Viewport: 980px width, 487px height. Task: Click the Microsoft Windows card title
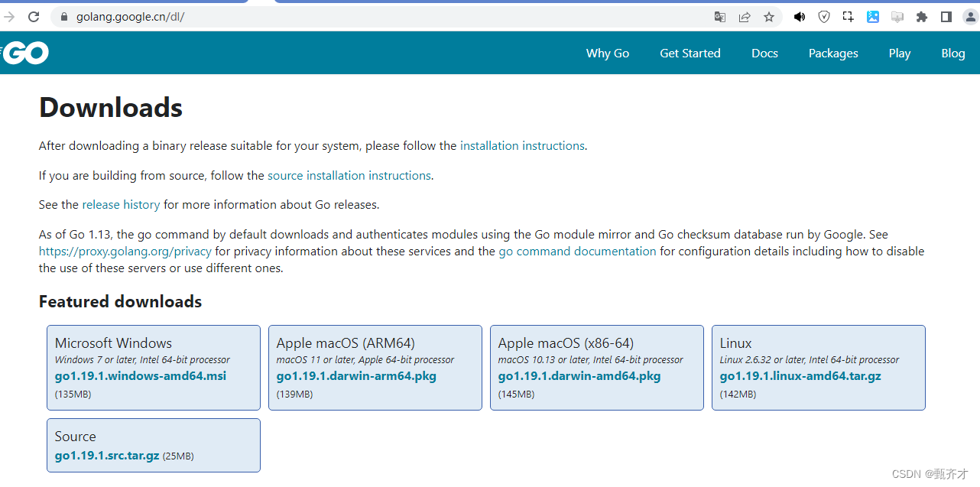pos(113,343)
